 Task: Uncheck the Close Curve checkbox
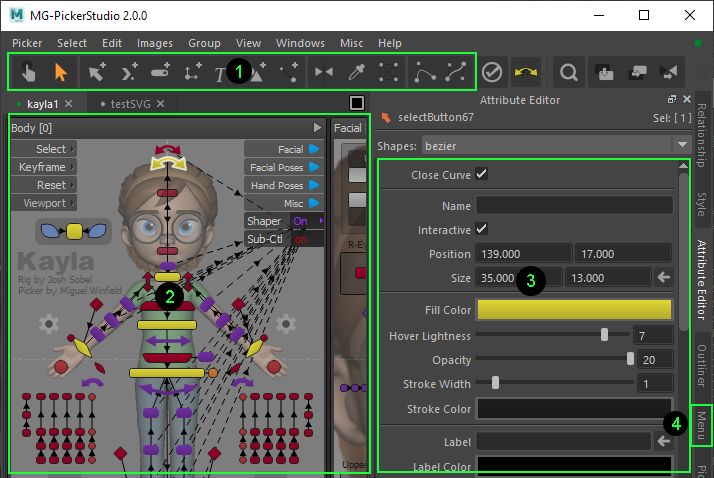[482, 174]
